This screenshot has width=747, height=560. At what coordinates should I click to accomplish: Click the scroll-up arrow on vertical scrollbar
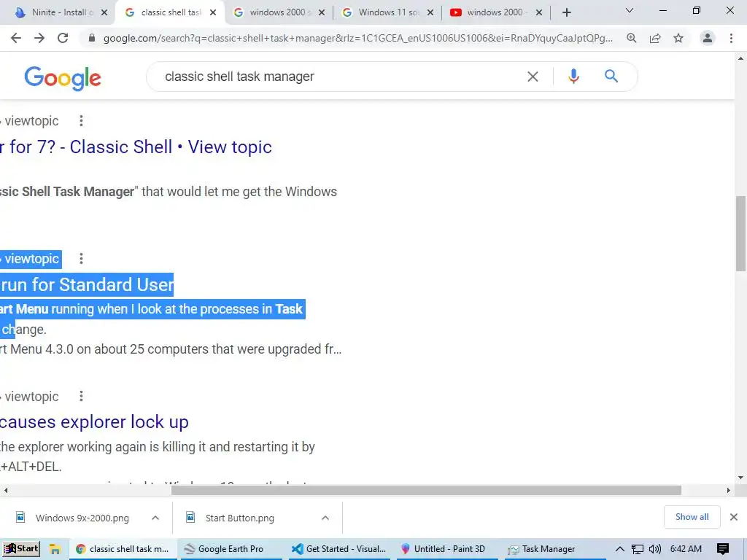[x=741, y=58]
